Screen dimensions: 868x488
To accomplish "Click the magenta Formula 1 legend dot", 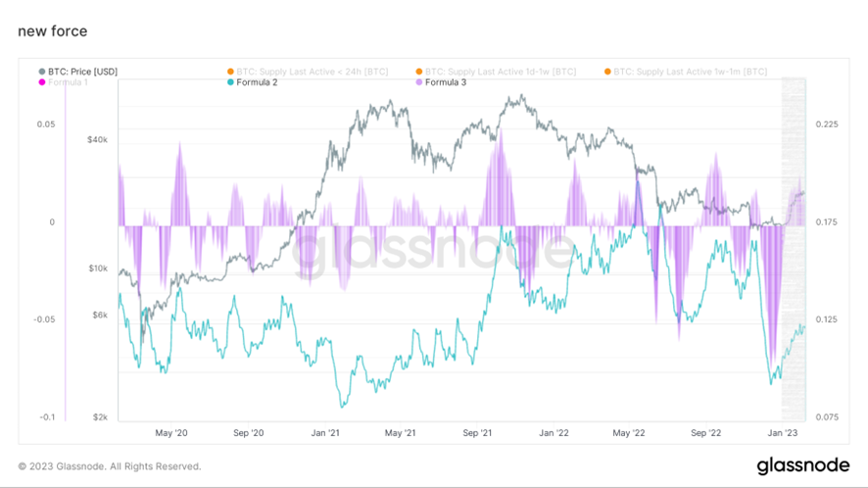I will (41, 82).
